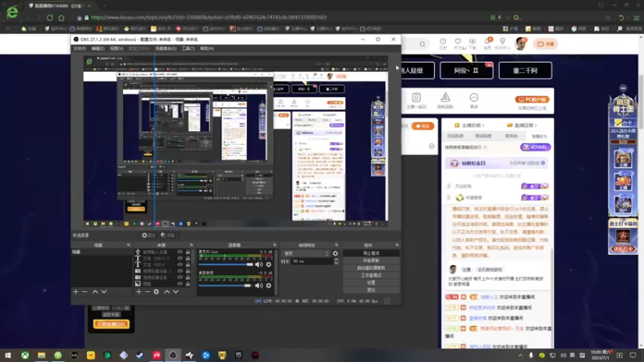This screenshot has height=362, width=644.
Task: Open the Douyu download icon
Action: [473, 43]
